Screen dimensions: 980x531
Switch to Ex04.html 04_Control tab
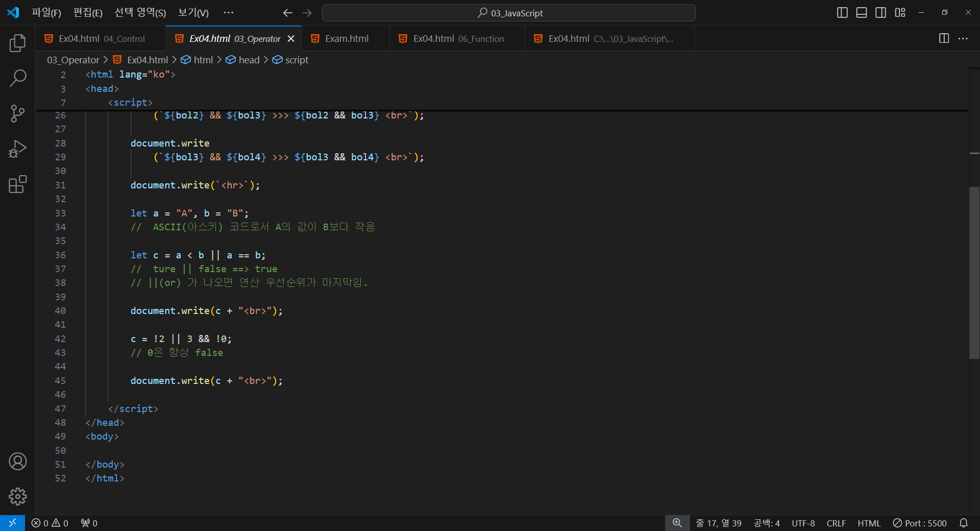[x=101, y=38]
